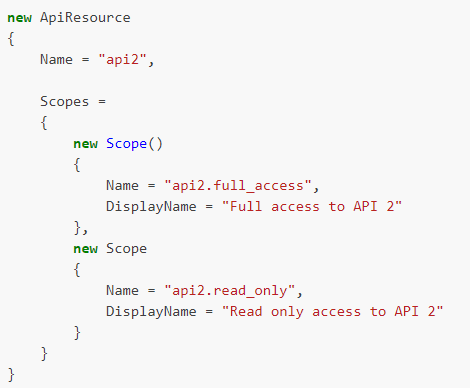Click the blue Scope() constructor
This screenshot has height=388, width=470.
[x=134, y=144]
